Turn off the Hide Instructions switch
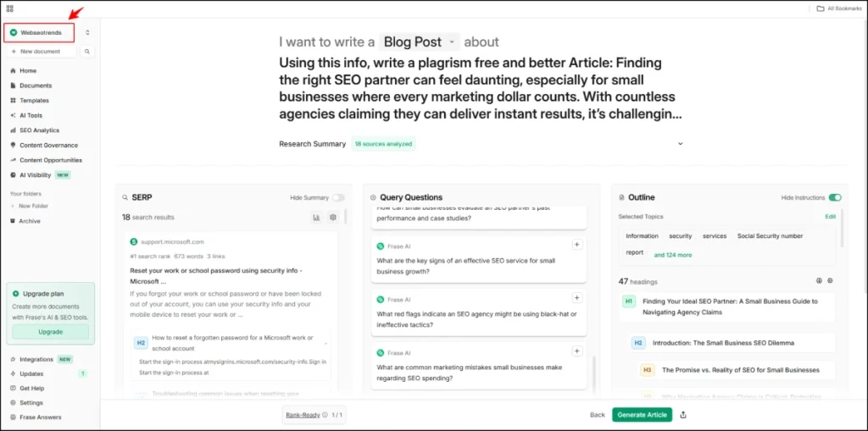This screenshot has width=868, height=431. pyautogui.click(x=835, y=197)
